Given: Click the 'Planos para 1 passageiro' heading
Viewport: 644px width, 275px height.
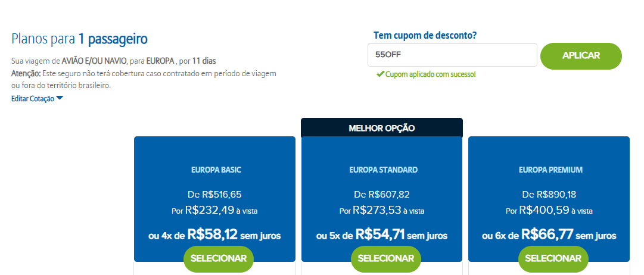Looking at the screenshot, I should click(79, 39).
